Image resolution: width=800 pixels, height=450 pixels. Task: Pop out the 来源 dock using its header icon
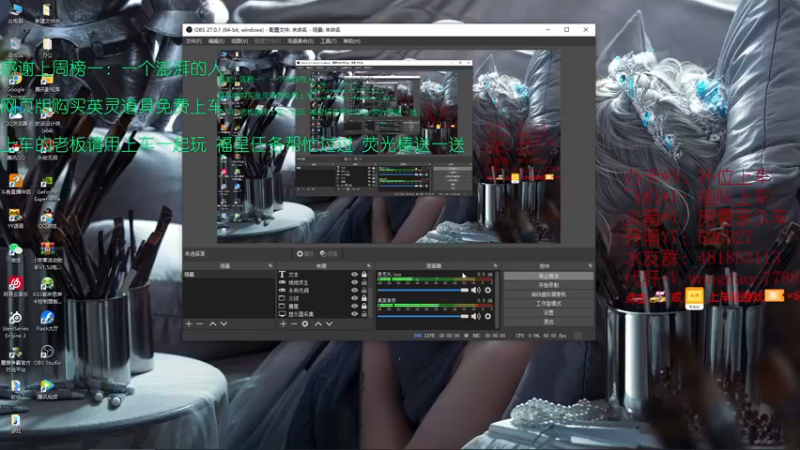click(x=369, y=266)
